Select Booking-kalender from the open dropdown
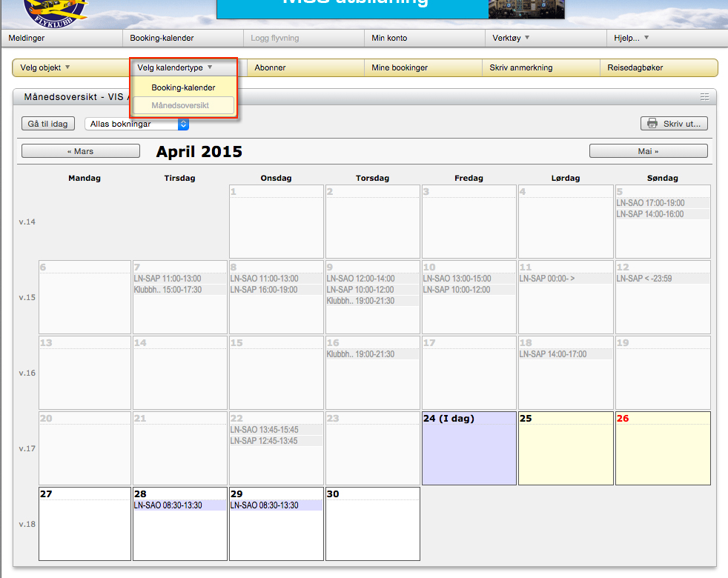 coord(183,87)
